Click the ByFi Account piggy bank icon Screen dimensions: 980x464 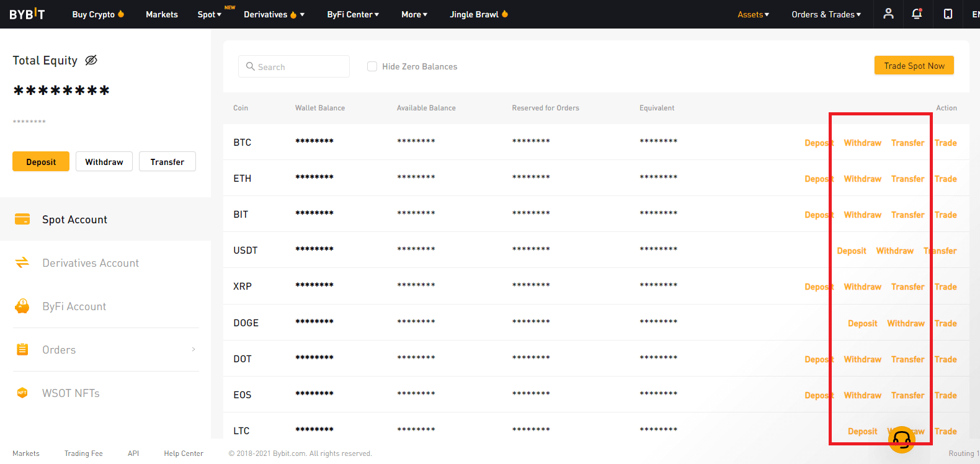point(22,306)
